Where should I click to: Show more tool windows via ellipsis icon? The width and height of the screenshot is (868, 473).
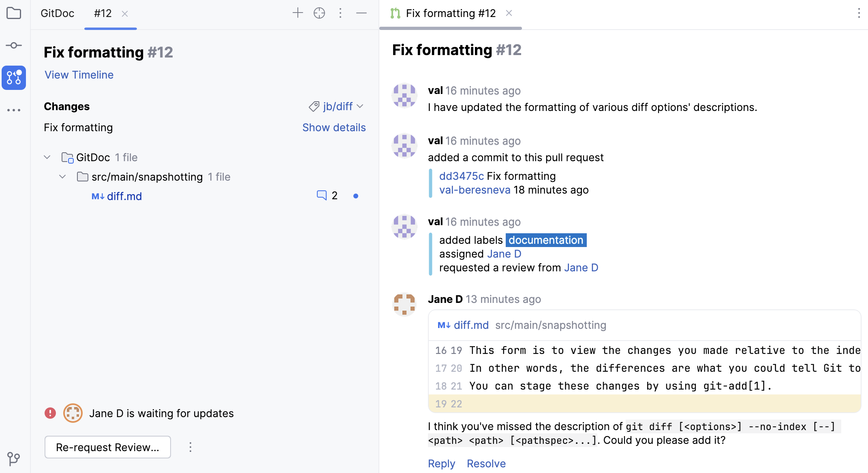click(x=14, y=110)
